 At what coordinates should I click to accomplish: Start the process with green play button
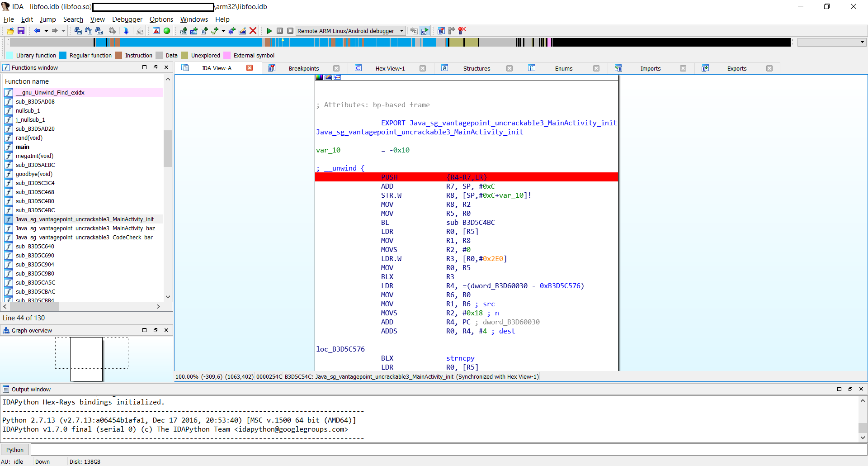point(269,31)
